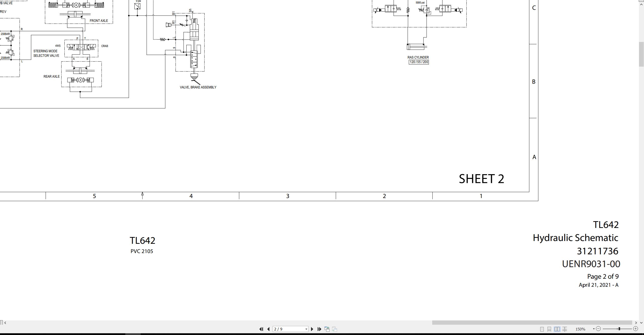Click the FRONT AXLE label
The width and height of the screenshot is (644, 335).
tap(99, 21)
